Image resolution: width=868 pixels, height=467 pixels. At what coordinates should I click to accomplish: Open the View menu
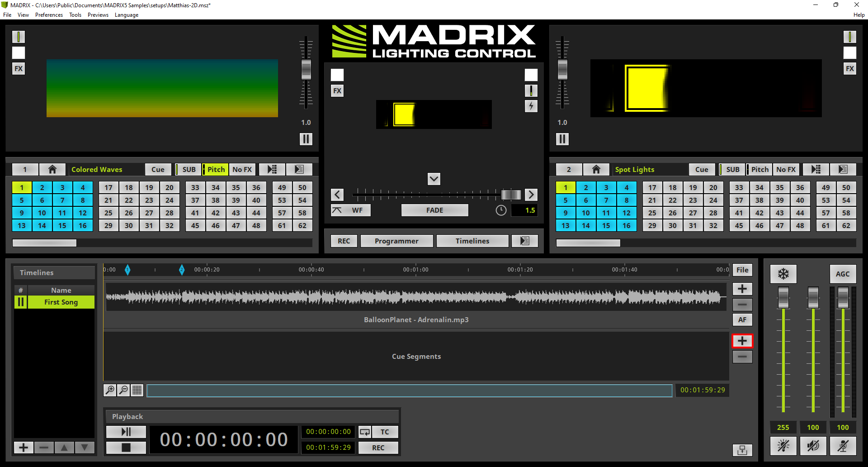(23, 15)
